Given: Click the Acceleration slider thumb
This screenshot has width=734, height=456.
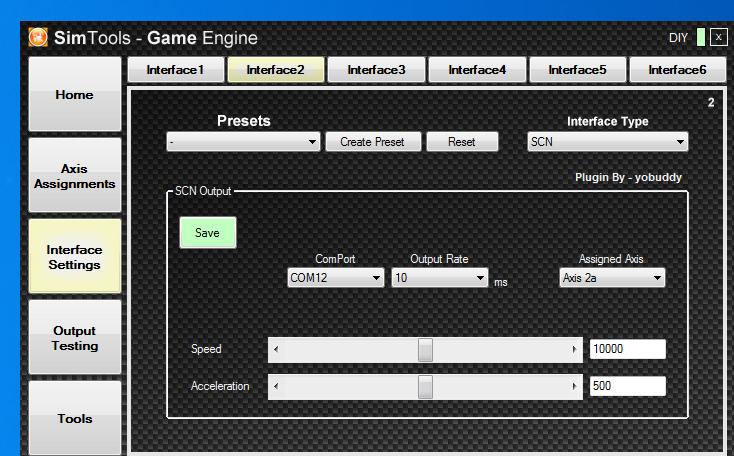Looking at the screenshot, I should (425, 386).
